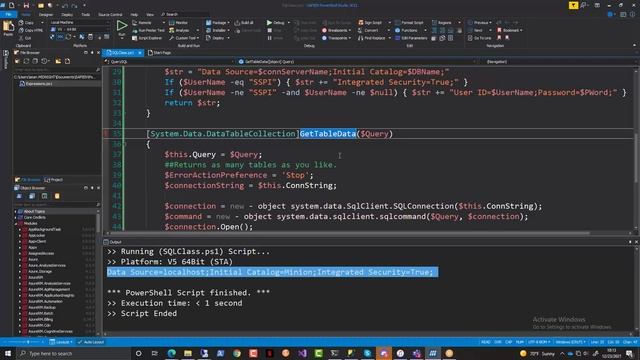Click the Object Browser search field

click(x=57, y=204)
